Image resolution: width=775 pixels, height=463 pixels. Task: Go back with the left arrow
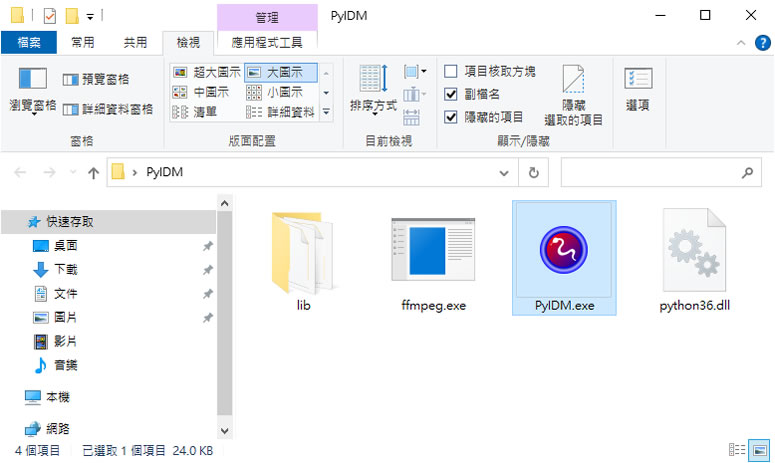[20, 172]
